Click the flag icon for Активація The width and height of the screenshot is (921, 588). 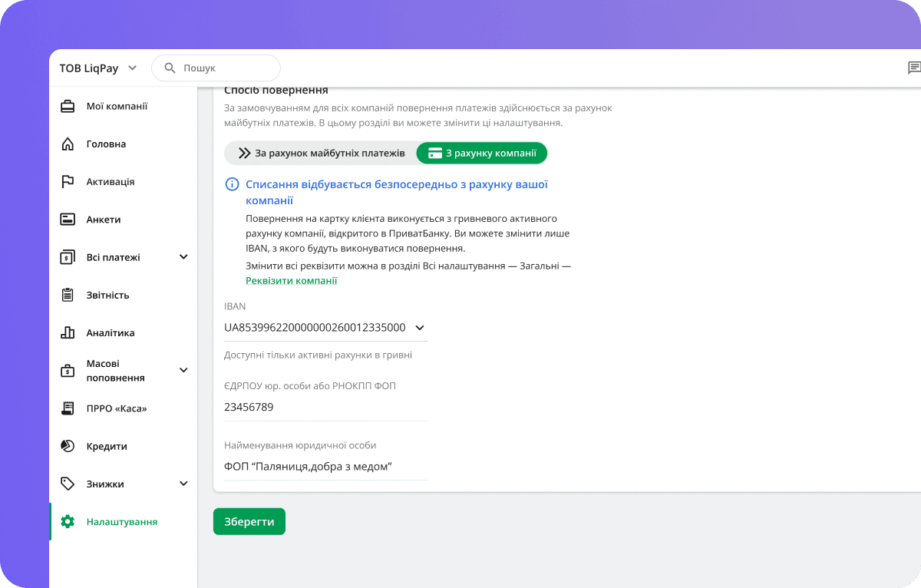68,182
